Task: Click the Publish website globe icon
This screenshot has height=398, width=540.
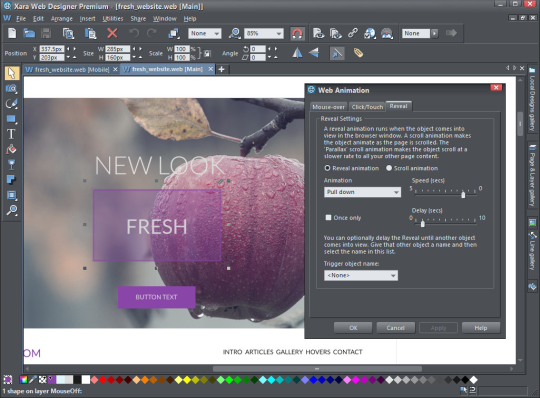Action: tap(370, 33)
